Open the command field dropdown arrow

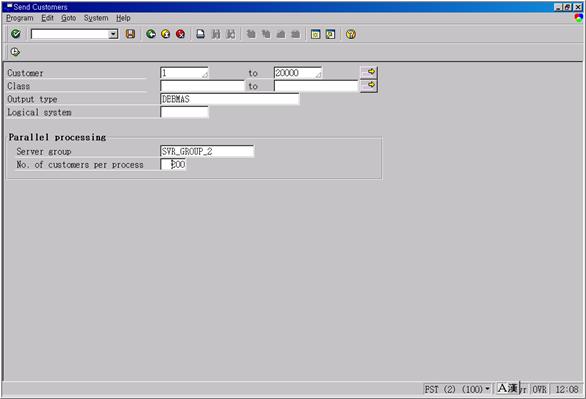113,34
